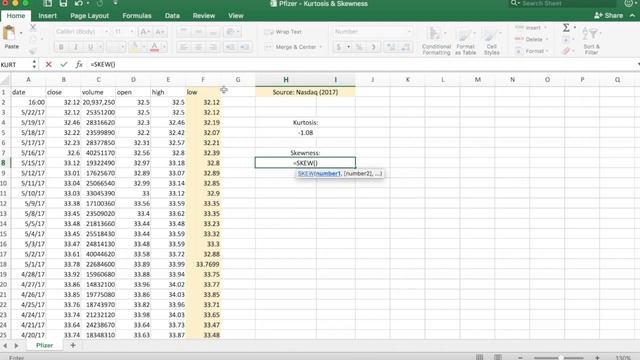Screen dimensions: 640x360
Task: Toggle align text left
Action: 184,47
